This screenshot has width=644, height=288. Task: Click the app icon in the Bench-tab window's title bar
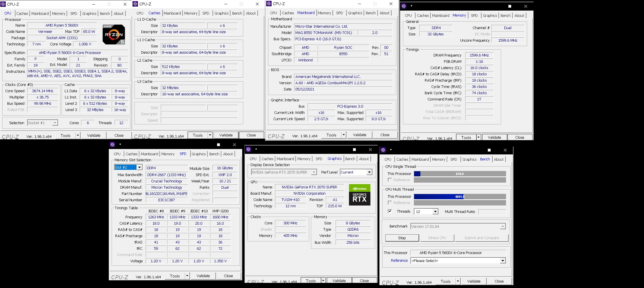tap(383, 150)
